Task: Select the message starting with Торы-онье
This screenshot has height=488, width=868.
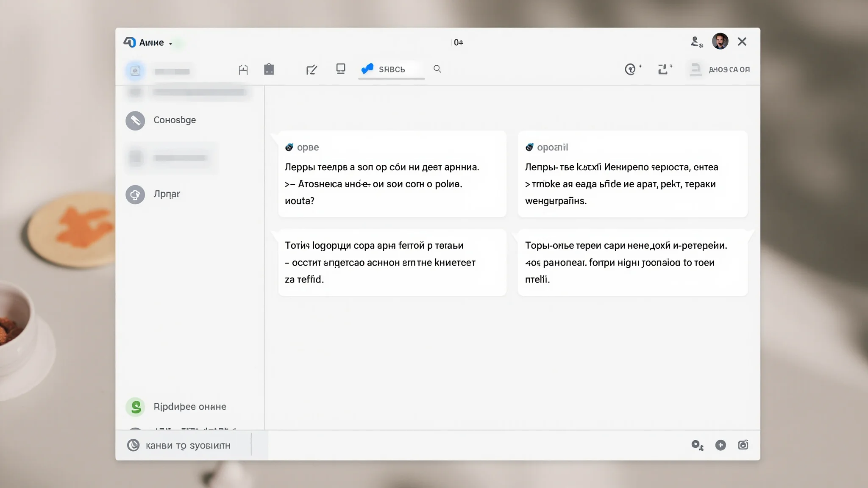Action: tap(632, 263)
